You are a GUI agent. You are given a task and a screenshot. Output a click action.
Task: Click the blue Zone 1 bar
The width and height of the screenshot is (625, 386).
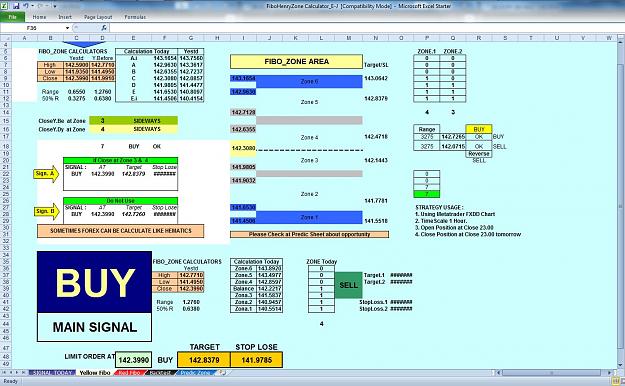point(309,217)
